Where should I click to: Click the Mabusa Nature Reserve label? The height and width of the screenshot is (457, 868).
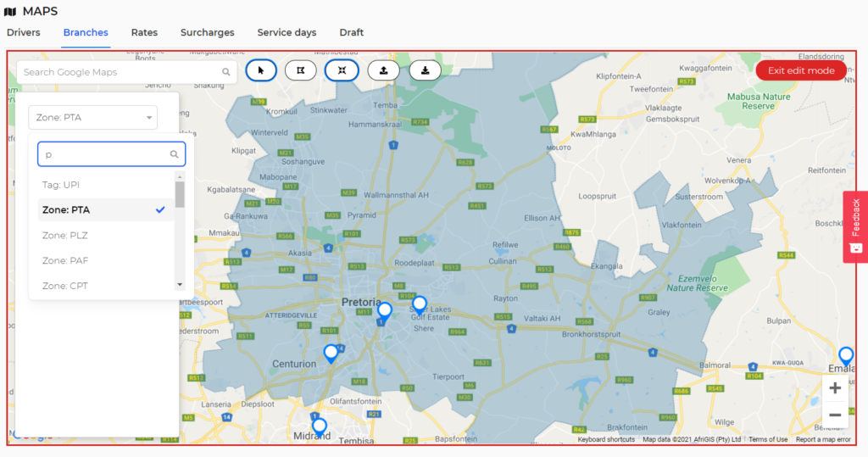coord(759,101)
